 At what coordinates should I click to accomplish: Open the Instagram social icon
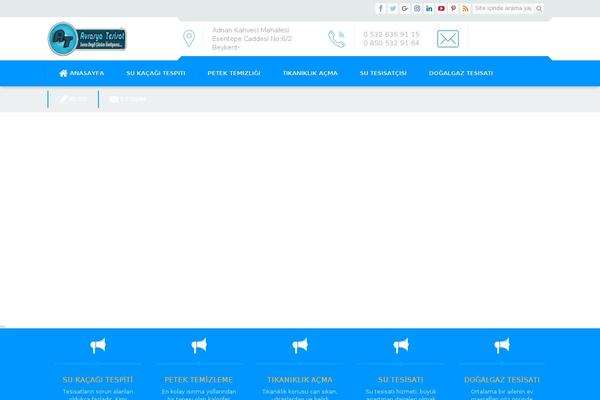pyautogui.click(x=417, y=8)
